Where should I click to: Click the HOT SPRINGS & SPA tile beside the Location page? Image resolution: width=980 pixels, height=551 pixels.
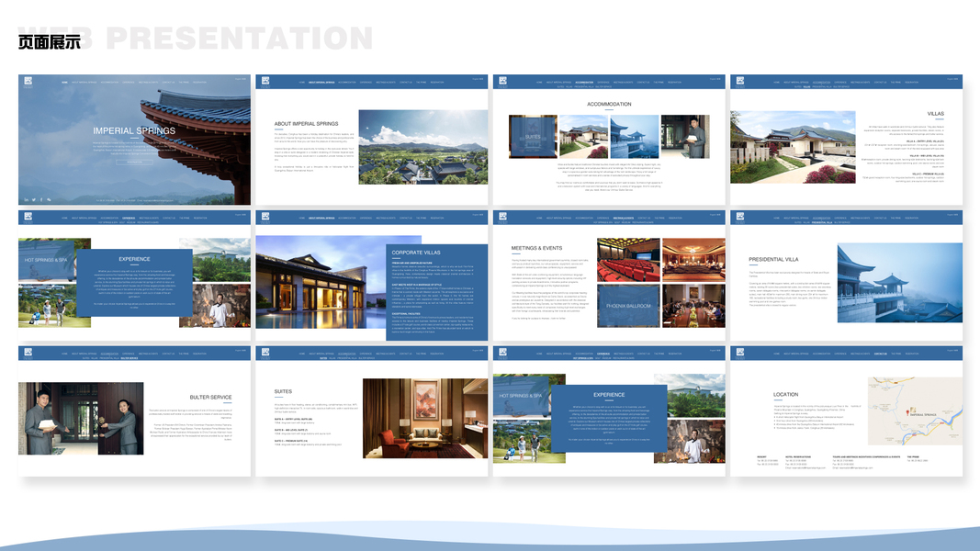coord(522,396)
